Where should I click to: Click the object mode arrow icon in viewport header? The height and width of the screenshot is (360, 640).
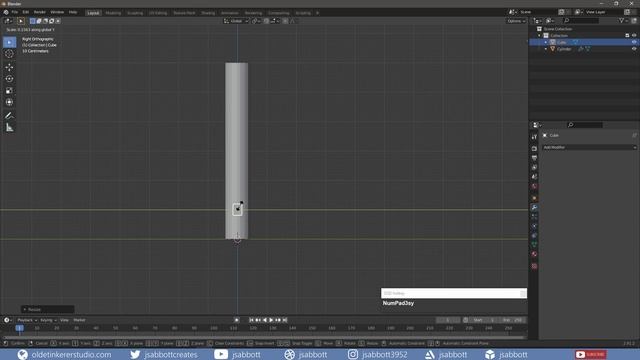(21, 21)
